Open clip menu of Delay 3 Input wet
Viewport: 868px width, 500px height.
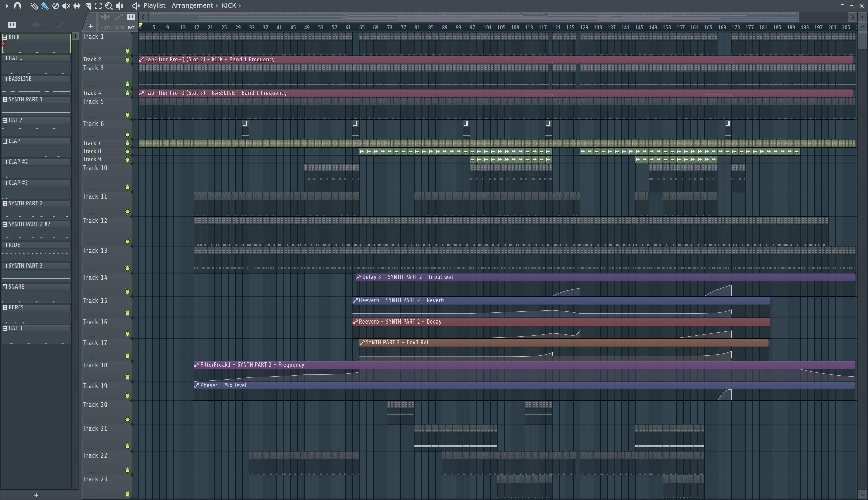[x=359, y=277]
